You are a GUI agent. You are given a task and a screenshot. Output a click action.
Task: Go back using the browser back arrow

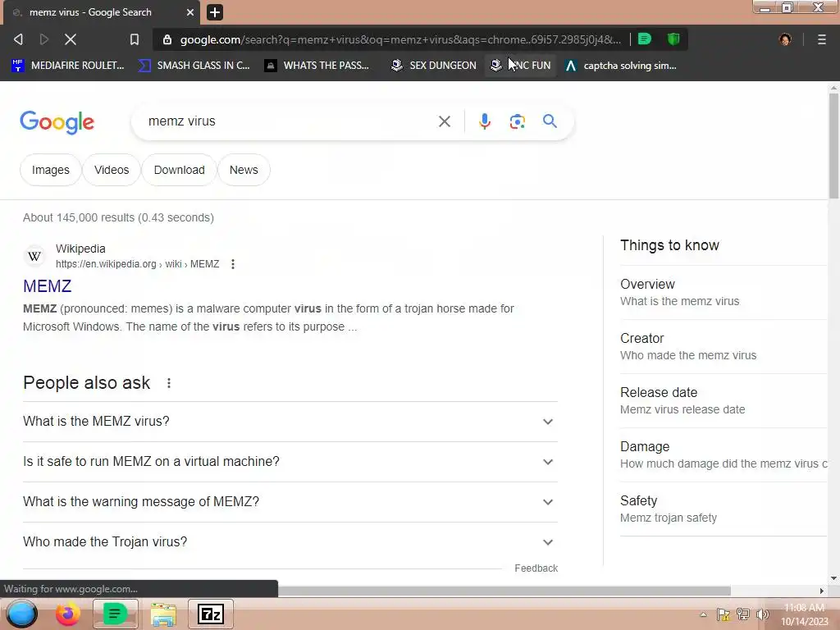(x=18, y=39)
